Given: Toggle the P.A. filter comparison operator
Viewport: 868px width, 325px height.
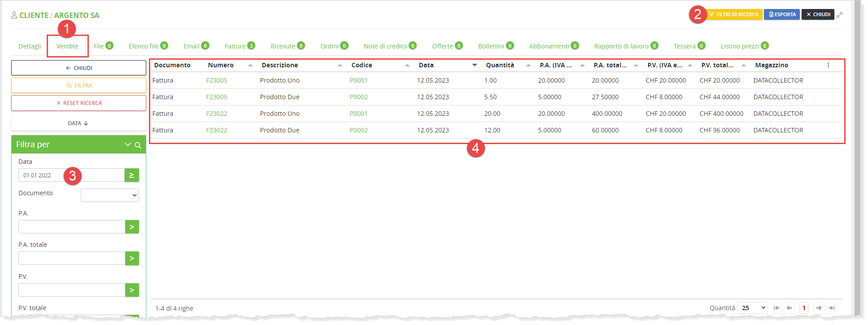Looking at the screenshot, I should (132, 227).
